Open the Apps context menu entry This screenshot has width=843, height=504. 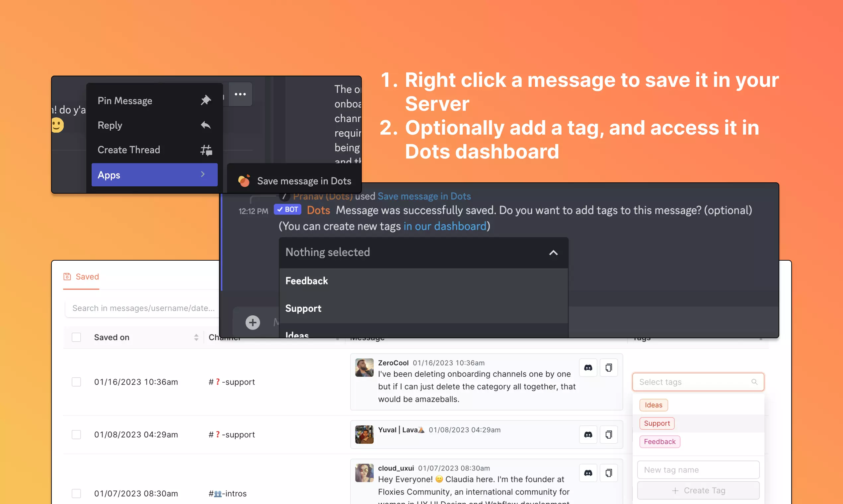click(154, 174)
